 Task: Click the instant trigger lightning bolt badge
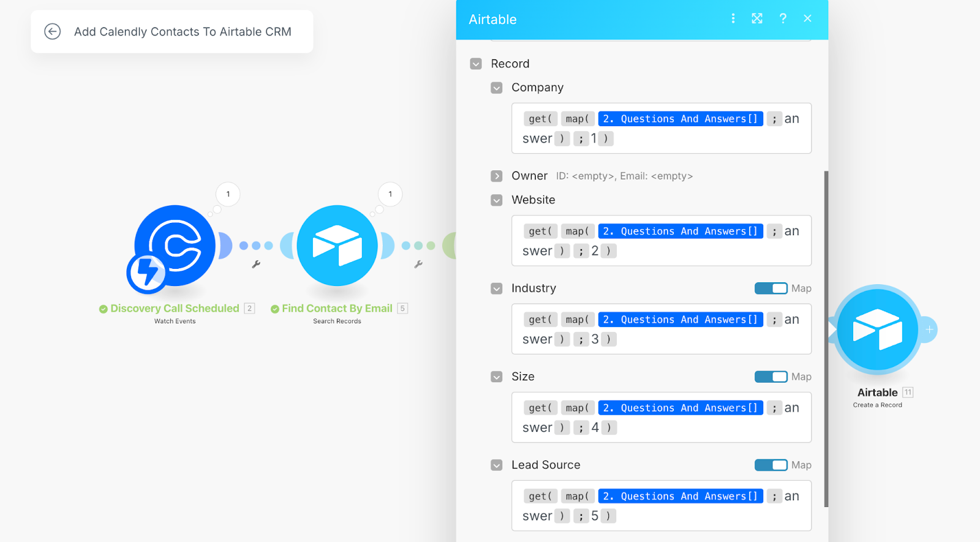click(x=146, y=273)
